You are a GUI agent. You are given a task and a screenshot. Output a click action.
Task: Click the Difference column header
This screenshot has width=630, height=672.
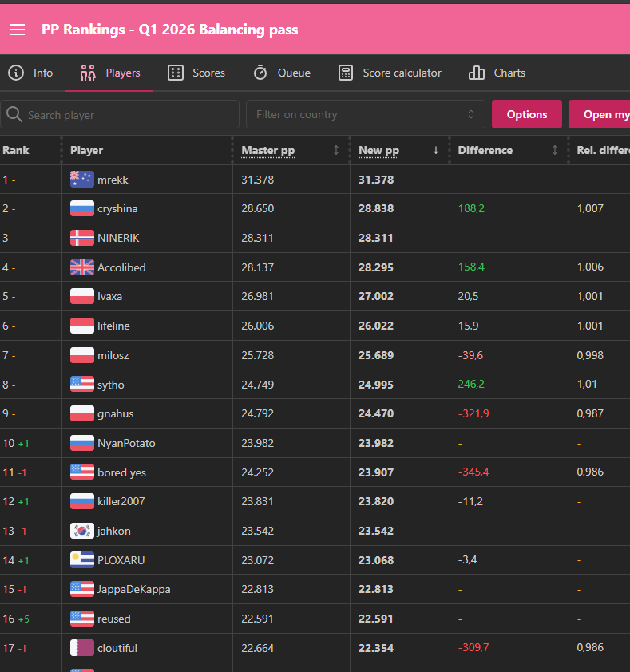point(485,150)
